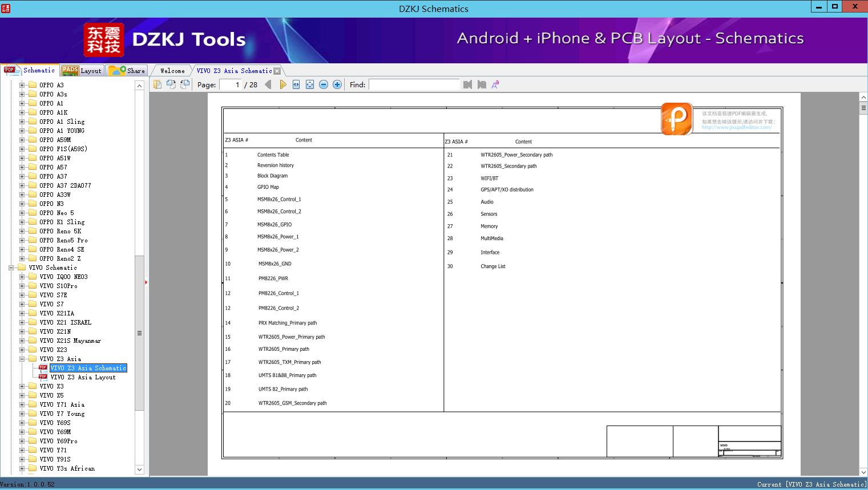Click the copy document icon in the toolbar

tap(158, 84)
